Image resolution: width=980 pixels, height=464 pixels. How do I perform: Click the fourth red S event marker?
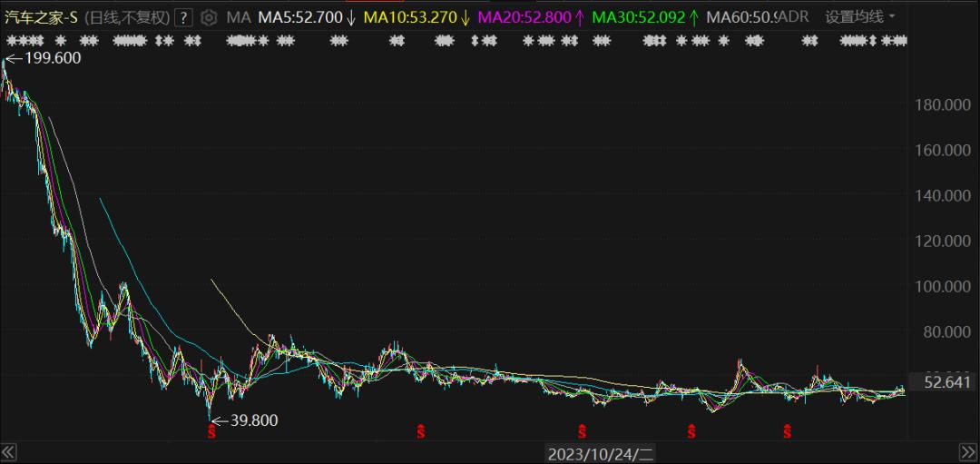[691, 431]
